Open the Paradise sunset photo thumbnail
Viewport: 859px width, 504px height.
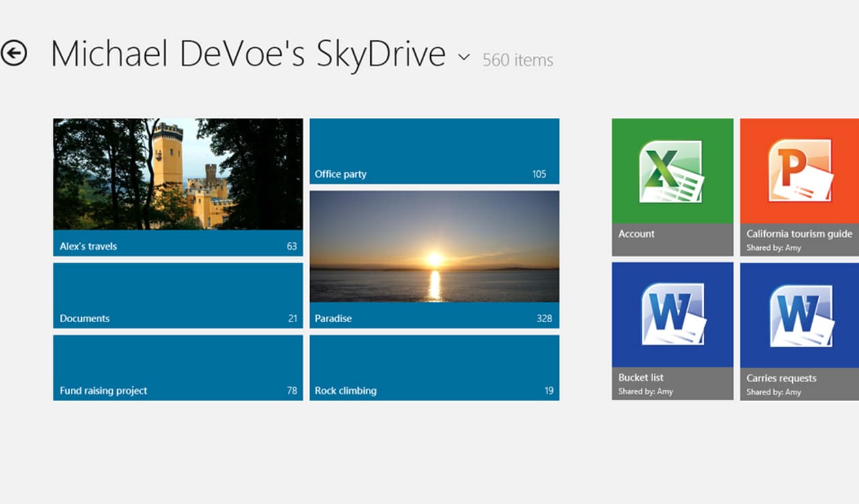(434, 246)
